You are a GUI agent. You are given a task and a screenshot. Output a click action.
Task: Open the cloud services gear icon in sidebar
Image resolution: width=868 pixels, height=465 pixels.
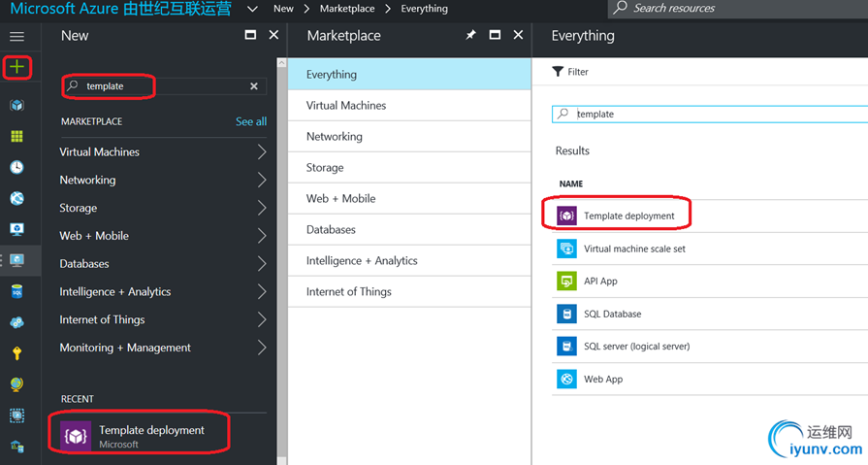(x=16, y=322)
